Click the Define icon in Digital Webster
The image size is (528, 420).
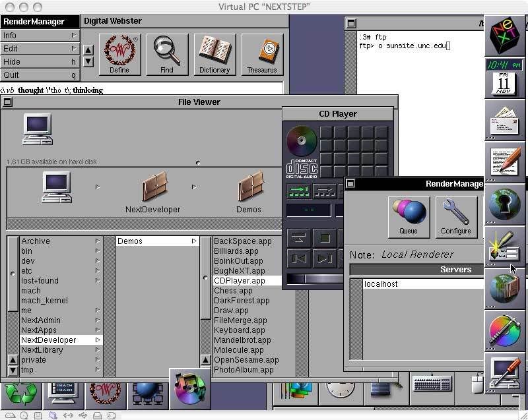pos(119,55)
